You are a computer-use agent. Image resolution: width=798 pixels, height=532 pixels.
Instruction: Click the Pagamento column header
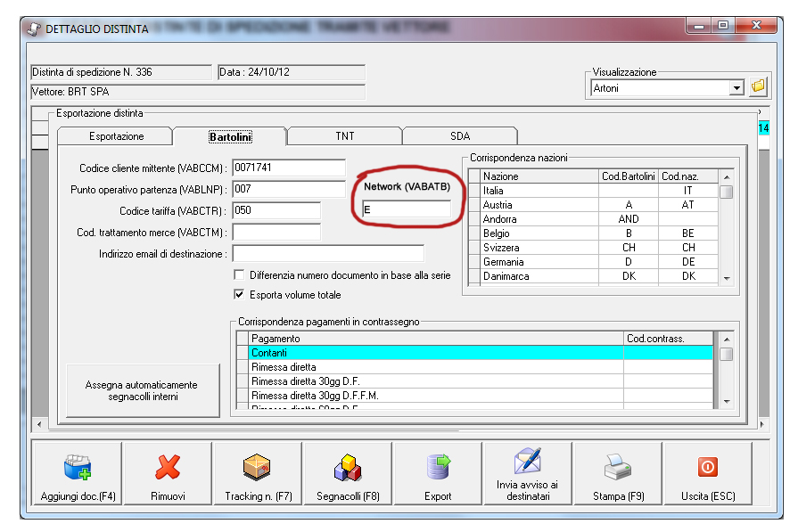[x=436, y=339]
